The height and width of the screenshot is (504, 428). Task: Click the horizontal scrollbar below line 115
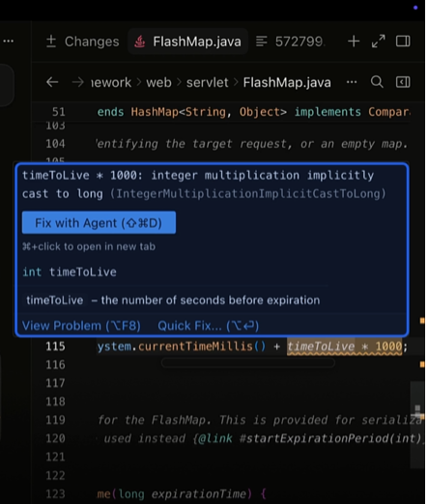pos(247,362)
